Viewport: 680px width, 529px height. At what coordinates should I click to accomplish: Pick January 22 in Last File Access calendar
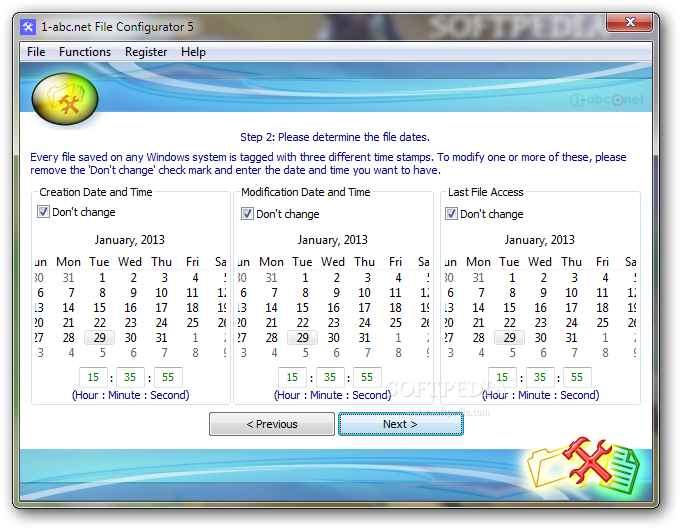click(509, 323)
